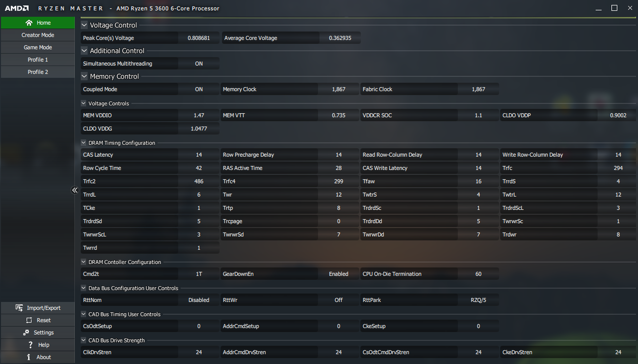The image size is (638, 364).
Task: Toggle Simultaneous Multithreading ON value
Action: click(199, 64)
